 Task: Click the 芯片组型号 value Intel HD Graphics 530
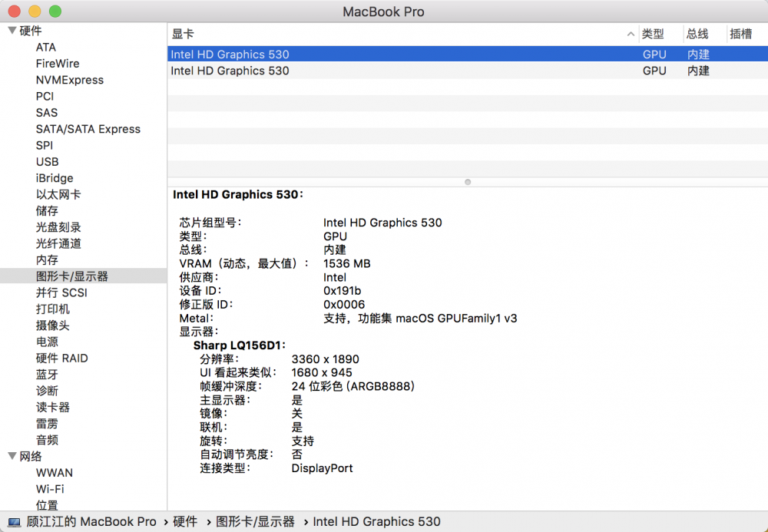pos(382,223)
